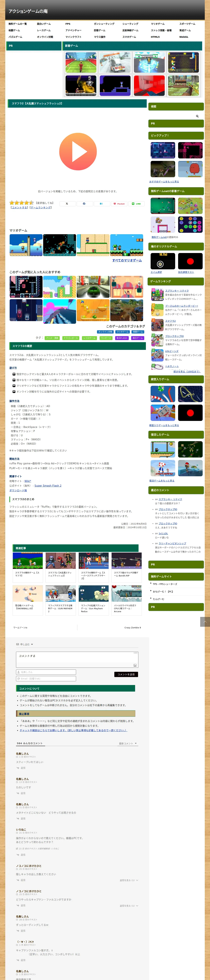Open the green car racing thumbnail in recommendations
The image size is (210, 980).
pos(93,287)
